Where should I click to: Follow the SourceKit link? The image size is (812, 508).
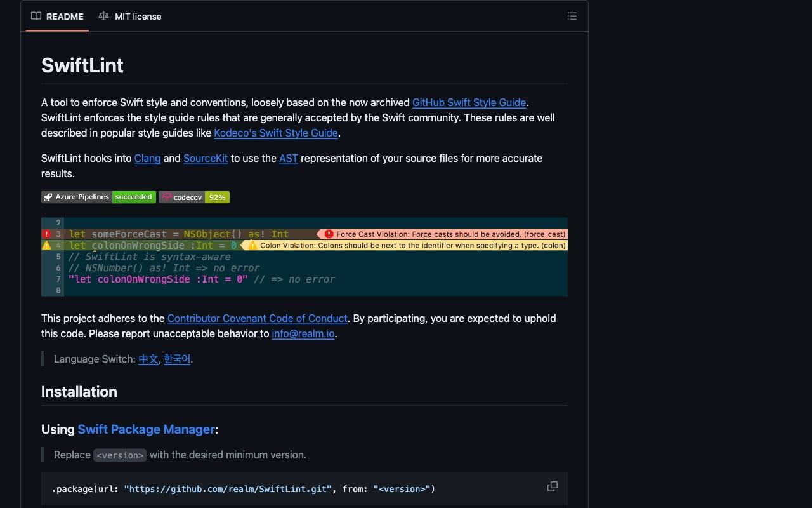(206, 158)
